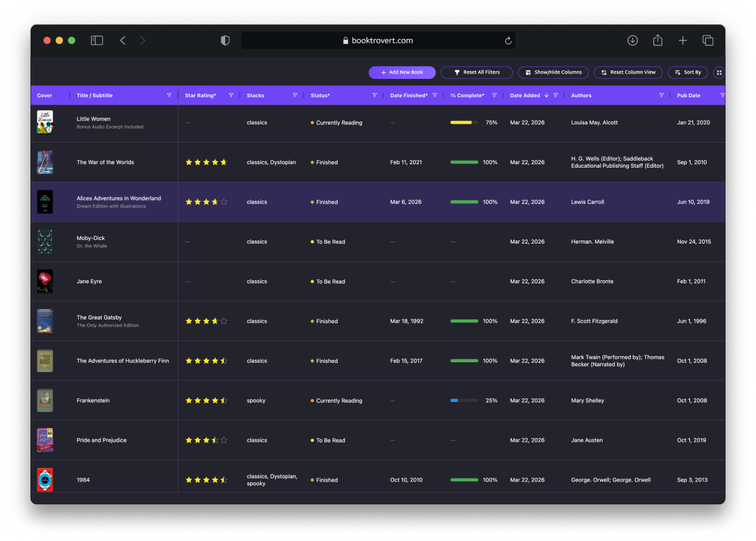Click the Add New Book button
This screenshot has height=541, width=756.
(402, 72)
